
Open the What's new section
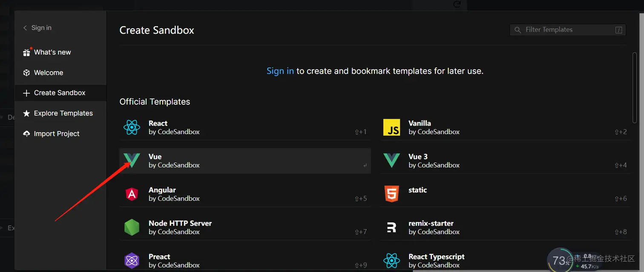point(60,52)
